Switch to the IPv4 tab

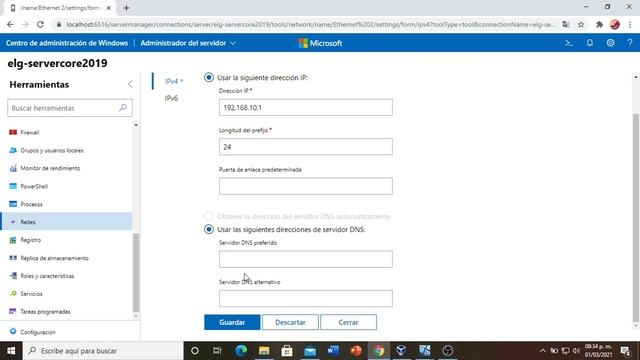coord(173,81)
